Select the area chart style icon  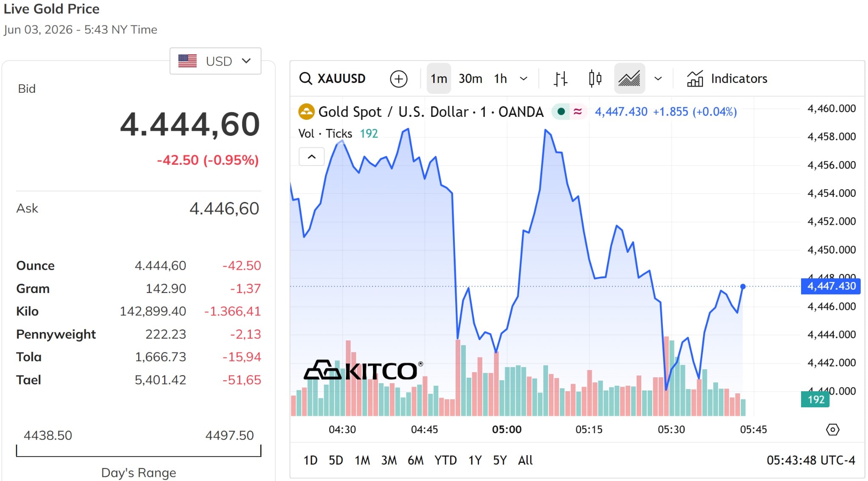[x=629, y=79]
